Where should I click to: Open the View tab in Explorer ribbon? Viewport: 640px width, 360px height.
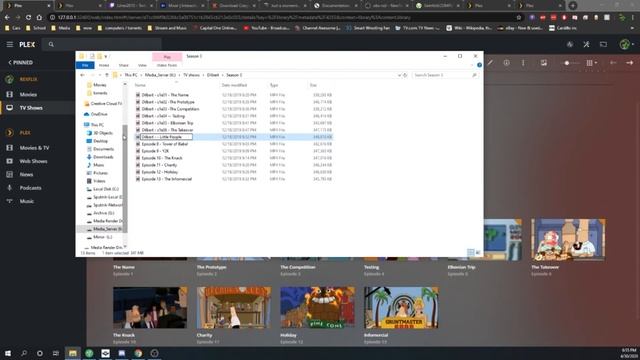click(142, 65)
